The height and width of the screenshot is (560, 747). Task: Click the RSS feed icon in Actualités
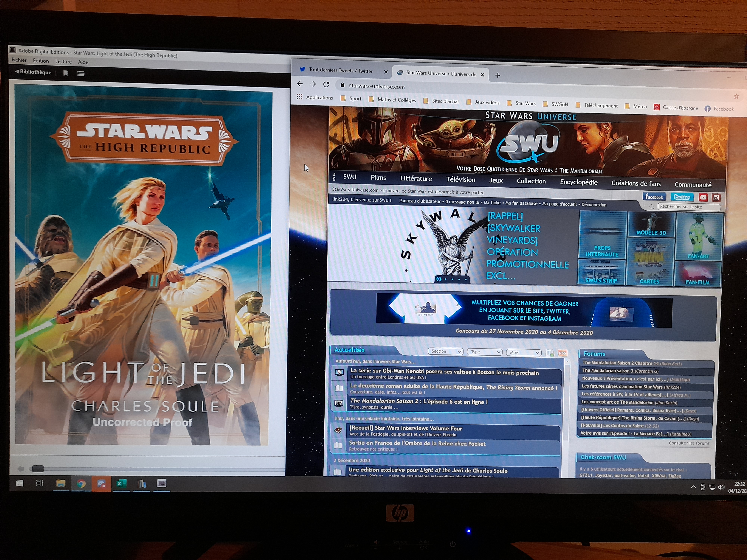click(562, 353)
